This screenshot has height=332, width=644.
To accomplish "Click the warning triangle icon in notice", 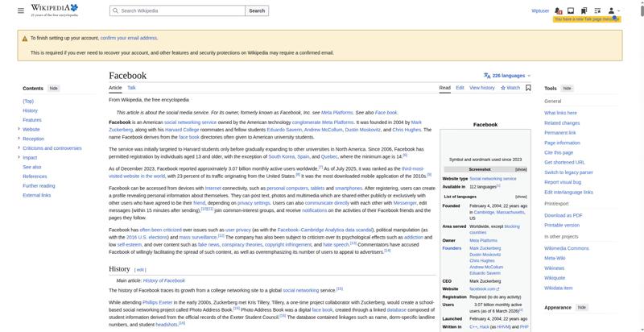I will coord(25,39).
